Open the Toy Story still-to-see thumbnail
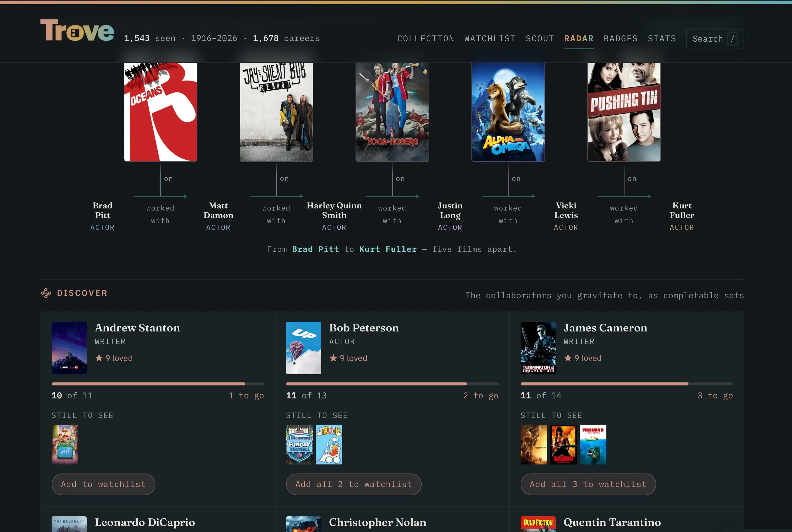Image resolution: width=792 pixels, height=532 pixels. click(65, 444)
